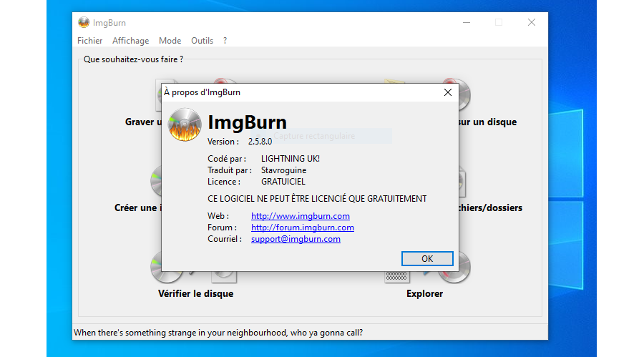Open the Fichier menu

pos(89,41)
